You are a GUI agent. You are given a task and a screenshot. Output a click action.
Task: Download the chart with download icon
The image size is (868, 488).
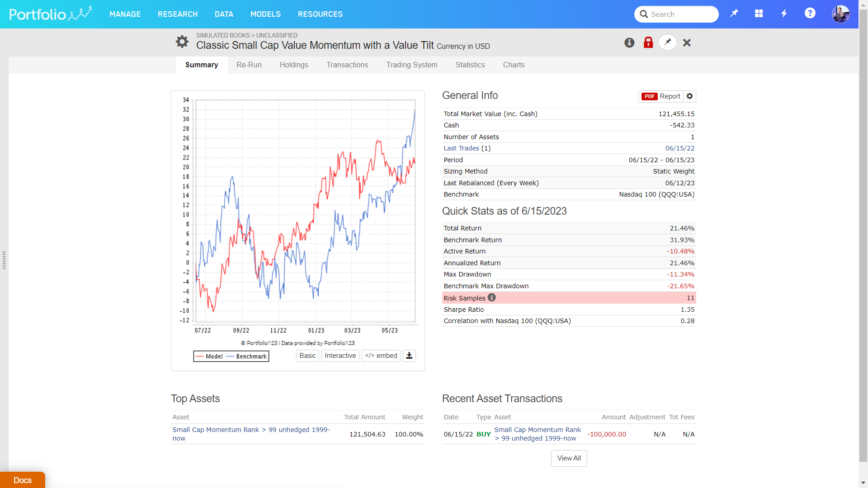(x=409, y=356)
